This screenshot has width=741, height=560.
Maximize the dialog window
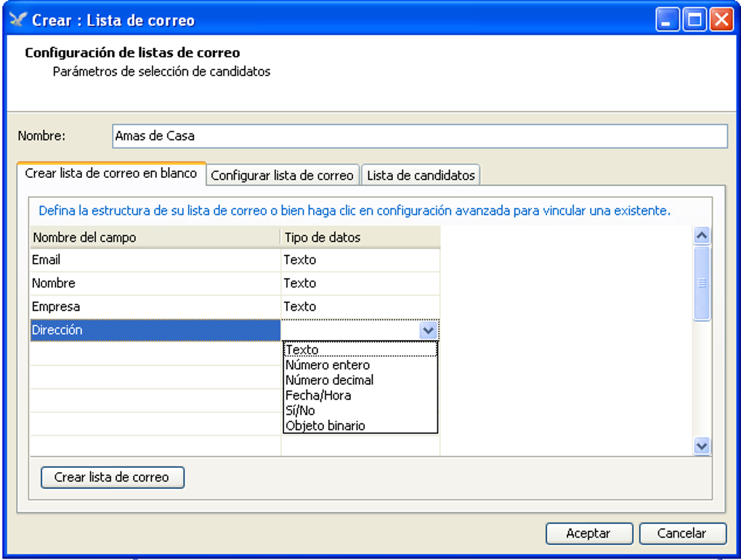click(x=695, y=20)
